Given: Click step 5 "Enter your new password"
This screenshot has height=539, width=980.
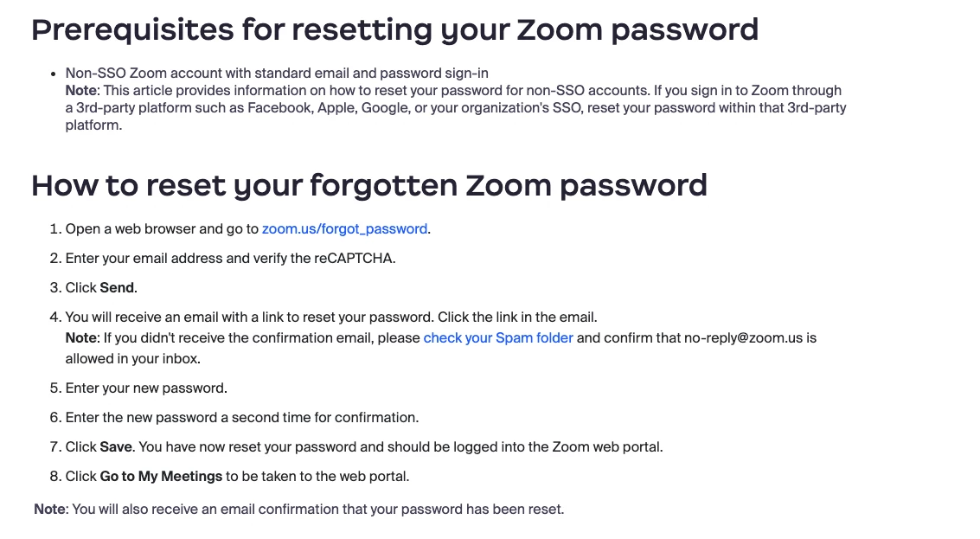Looking at the screenshot, I should click(x=146, y=388).
